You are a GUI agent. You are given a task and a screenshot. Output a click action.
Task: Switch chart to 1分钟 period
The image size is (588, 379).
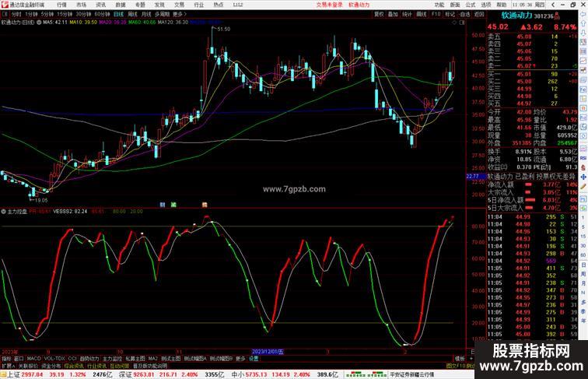coord(31,14)
